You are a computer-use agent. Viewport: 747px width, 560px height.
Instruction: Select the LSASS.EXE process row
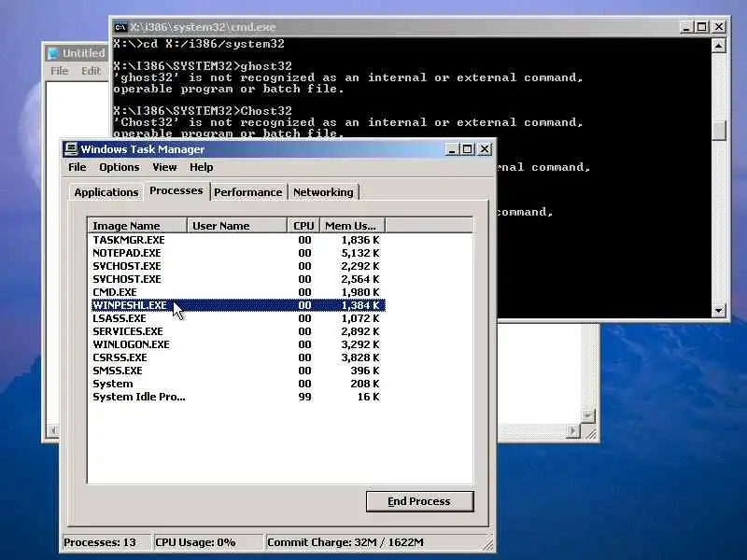pos(238,318)
